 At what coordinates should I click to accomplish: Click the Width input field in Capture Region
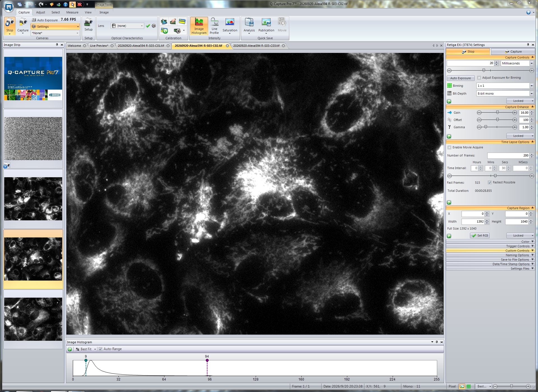click(473, 222)
